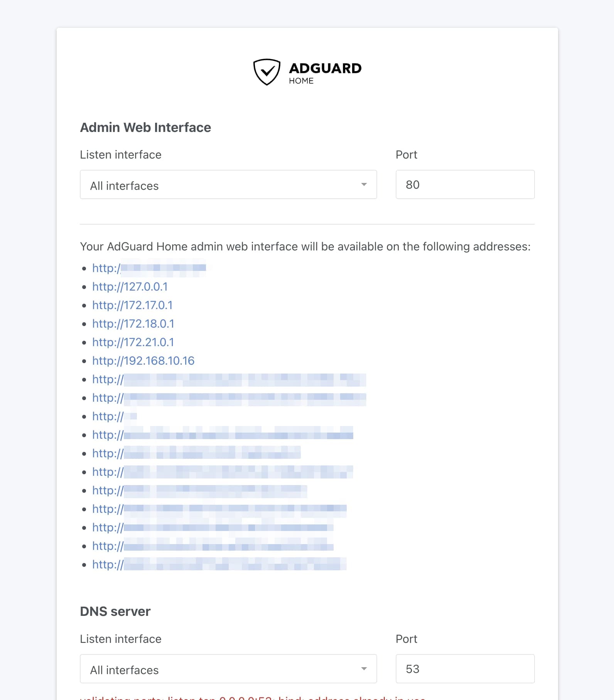Open http://172.21.0.1 admin address link
The image size is (614, 700).
[133, 342]
